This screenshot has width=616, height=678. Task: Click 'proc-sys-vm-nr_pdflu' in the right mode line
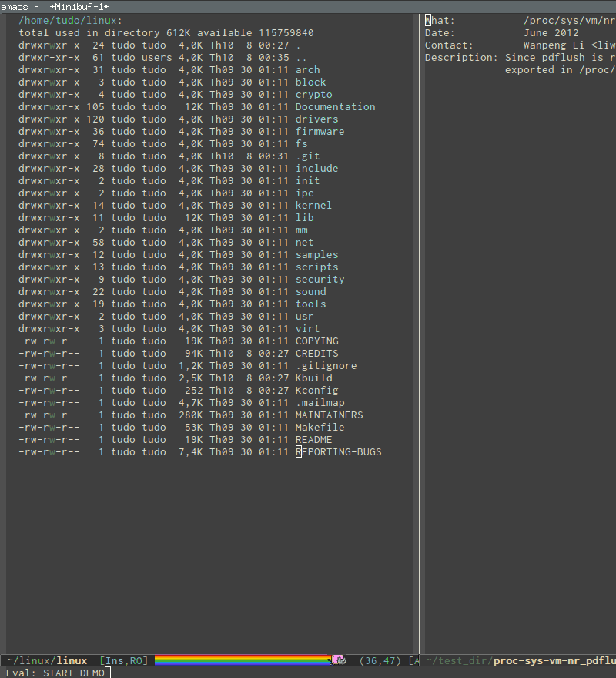(x=554, y=660)
